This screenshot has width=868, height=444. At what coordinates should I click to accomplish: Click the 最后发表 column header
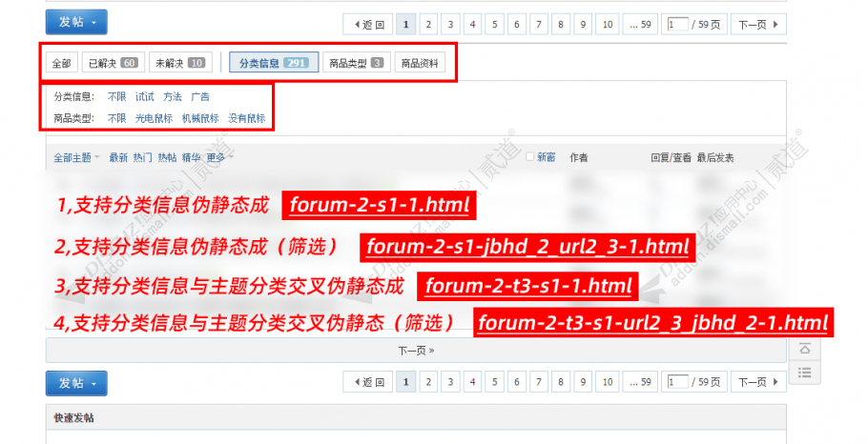715,157
